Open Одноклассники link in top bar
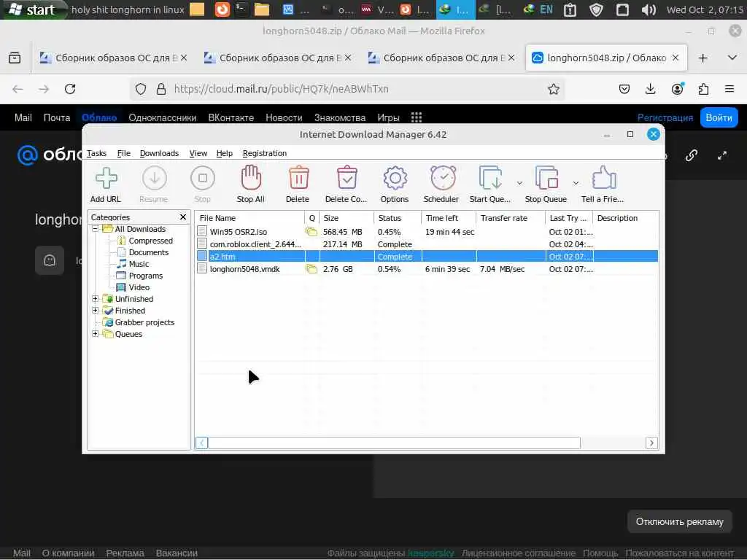The image size is (747, 560). 163,117
